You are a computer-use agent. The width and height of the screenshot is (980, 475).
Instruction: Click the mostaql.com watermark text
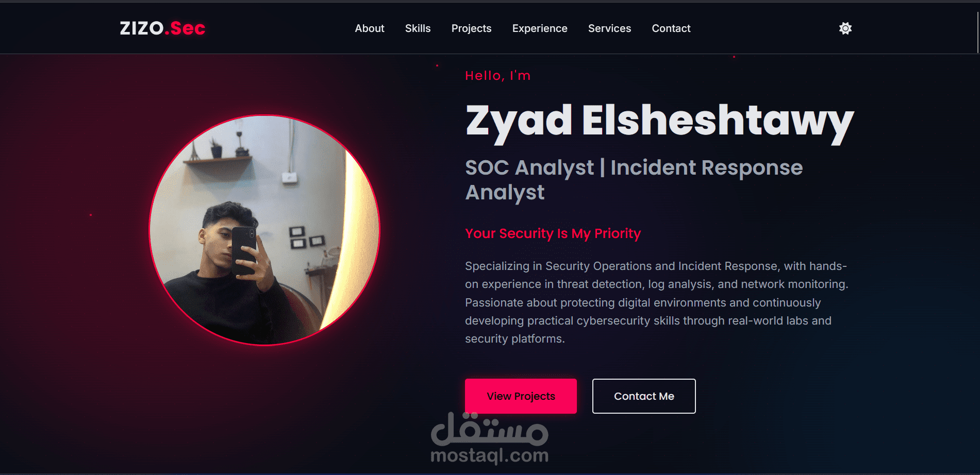[x=489, y=455]
